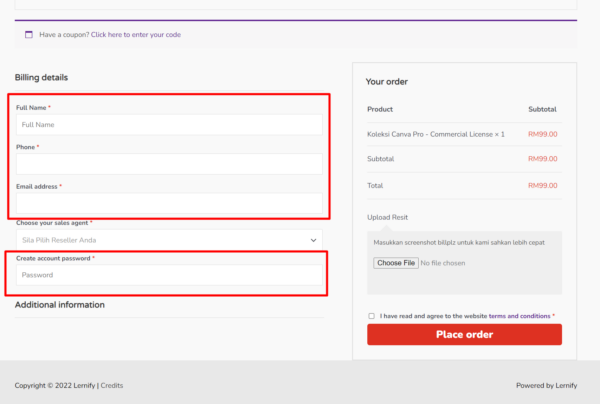Select the Email address input box
This screenshot has width=600, height=404.
coord(169,203)
